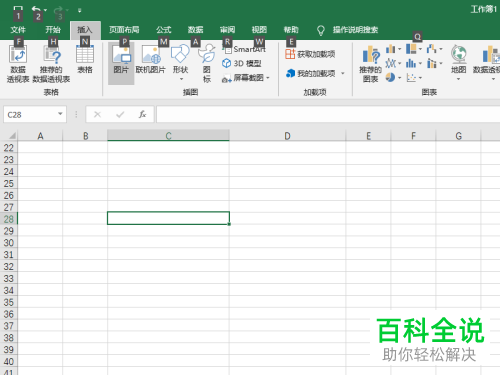Open the 数据 ribbon tab
Viewport: 500px width, 375px height.
[x=195, y=30]
